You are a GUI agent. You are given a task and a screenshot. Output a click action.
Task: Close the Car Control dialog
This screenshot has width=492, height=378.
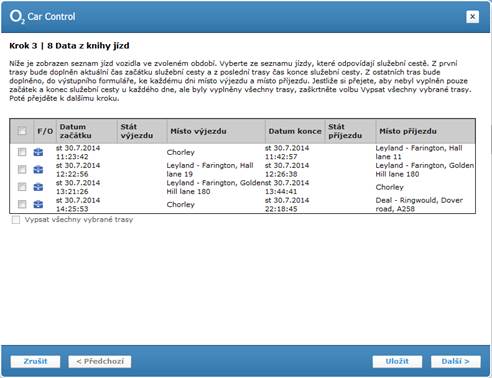tap(472, 17)
